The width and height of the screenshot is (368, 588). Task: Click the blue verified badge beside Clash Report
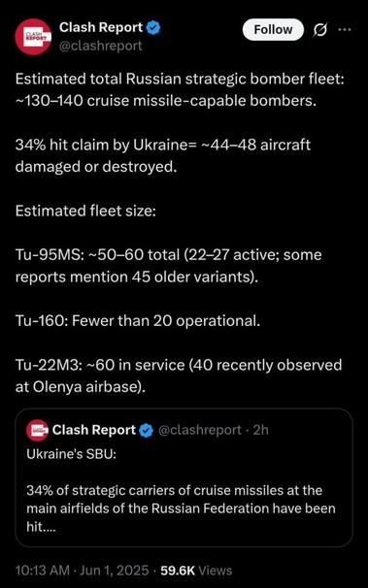(x=153, y=28)
